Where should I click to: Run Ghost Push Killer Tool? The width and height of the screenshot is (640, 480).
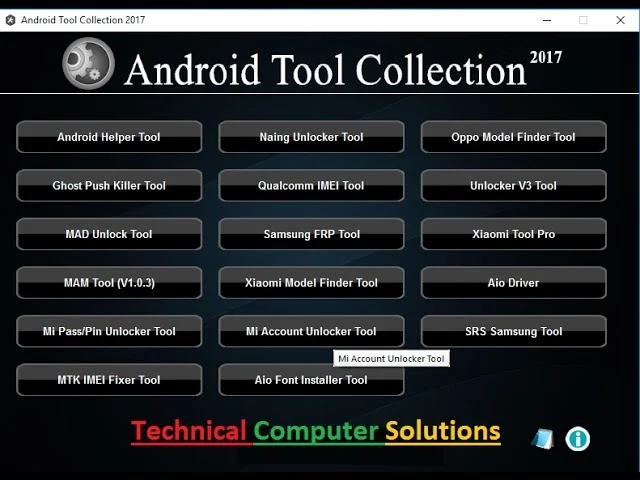(x=109, y=185)
